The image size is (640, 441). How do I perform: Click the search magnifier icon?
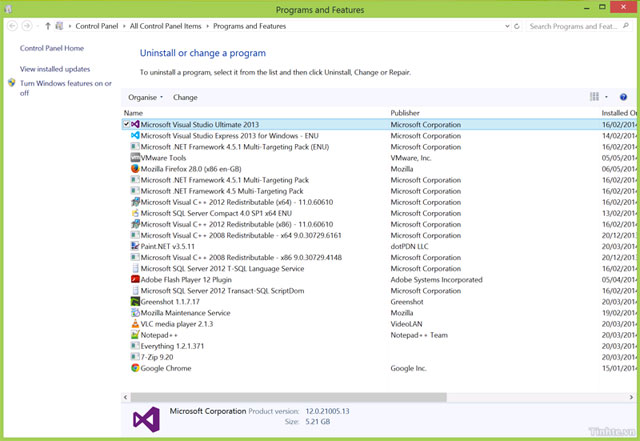pos(626,26)
